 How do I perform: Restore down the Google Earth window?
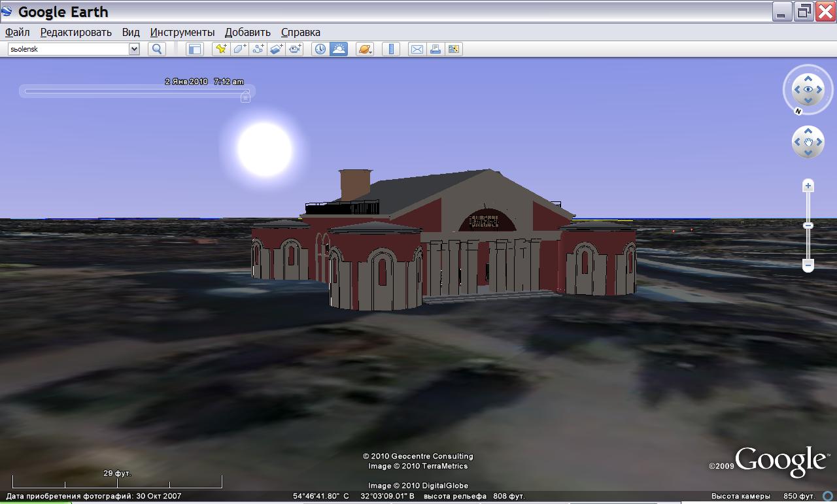point(804,11)
